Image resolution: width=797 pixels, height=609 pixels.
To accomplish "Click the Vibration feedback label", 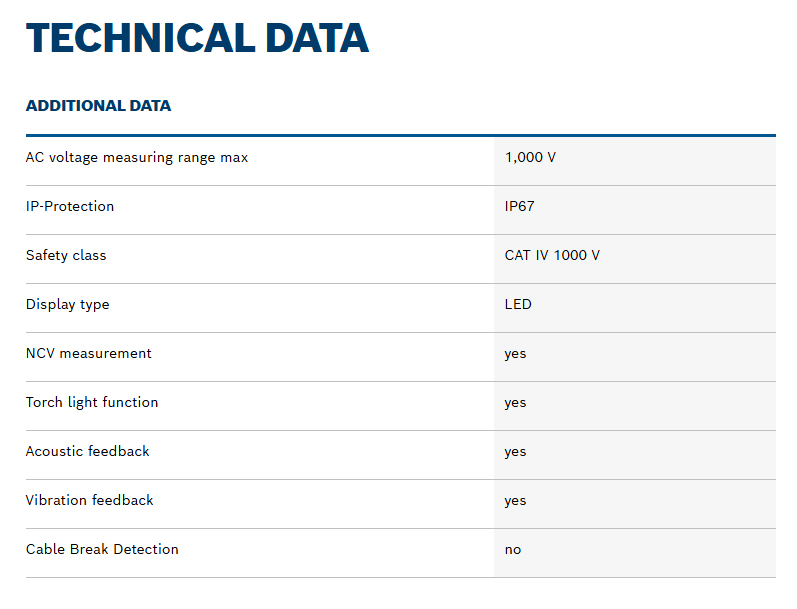I will pos(90,500).
